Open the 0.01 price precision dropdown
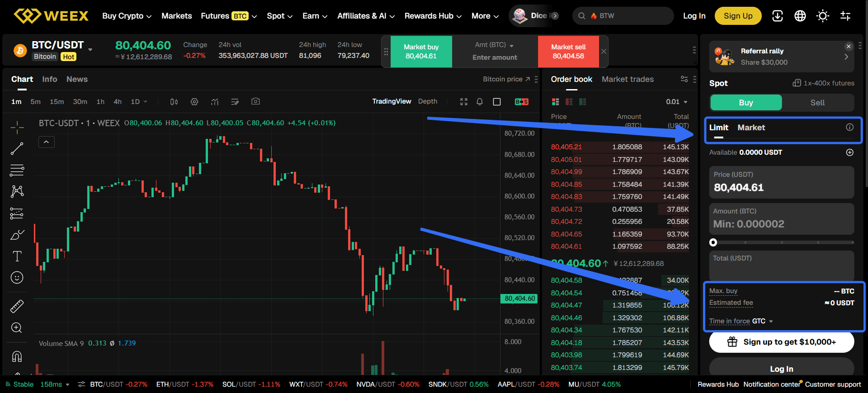This screenshot has width=868, height=393. click(x=676, y=102)
